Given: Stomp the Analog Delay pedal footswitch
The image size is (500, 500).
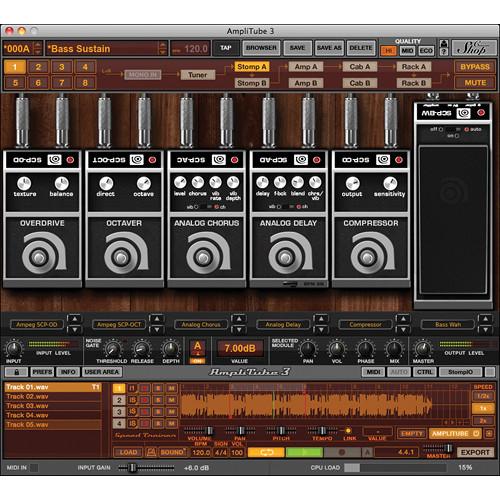Looking at the screenshot, I should pos(285,257).
